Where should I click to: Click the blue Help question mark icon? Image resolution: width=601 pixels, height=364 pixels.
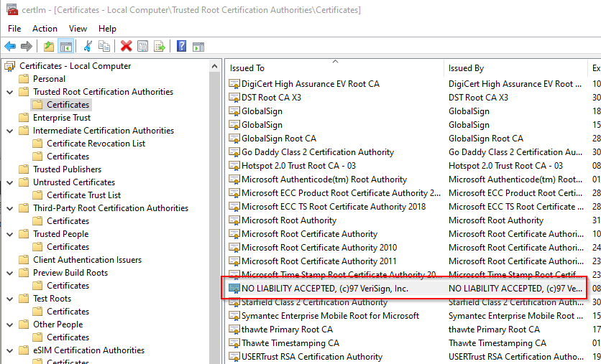coord(182,47)
